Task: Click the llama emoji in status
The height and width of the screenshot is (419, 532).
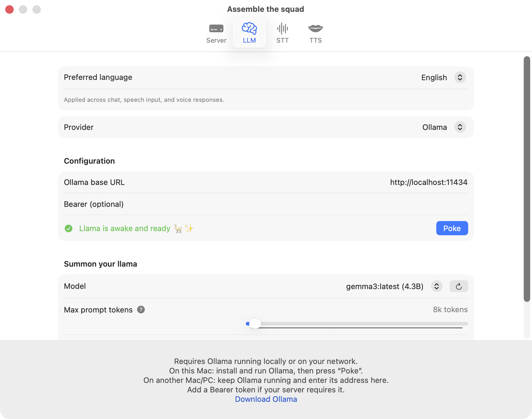Action: [x=178, y=228]
